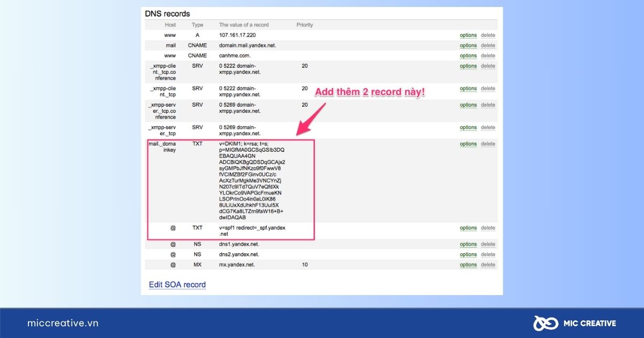This screenshot has height=338, width=644.
Task: Delete the mail._domainkey DKIM TXT record
Action: click(488, 144)
